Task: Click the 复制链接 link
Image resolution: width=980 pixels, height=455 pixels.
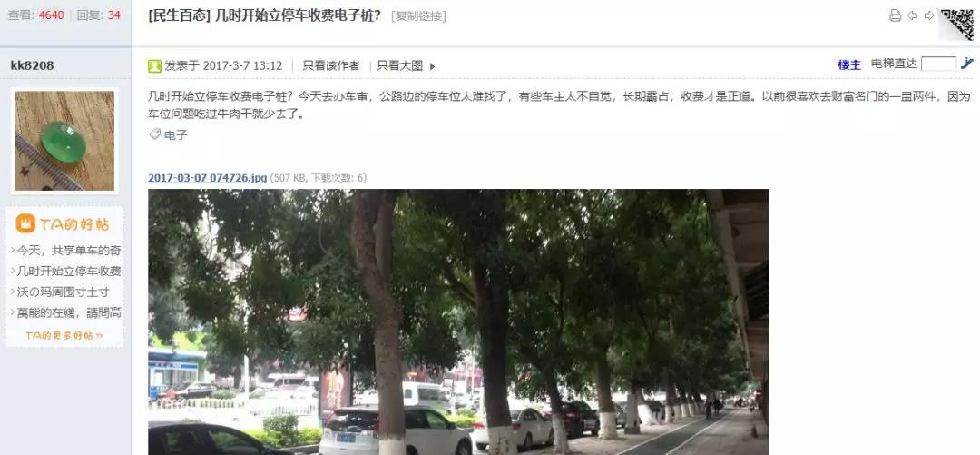Action: pyautogui.click(x=418, y=16)
